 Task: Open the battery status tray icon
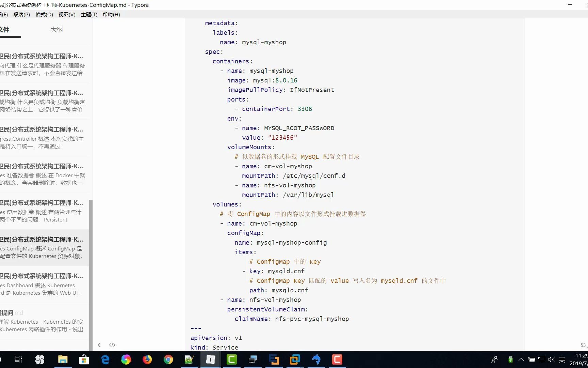531,359
